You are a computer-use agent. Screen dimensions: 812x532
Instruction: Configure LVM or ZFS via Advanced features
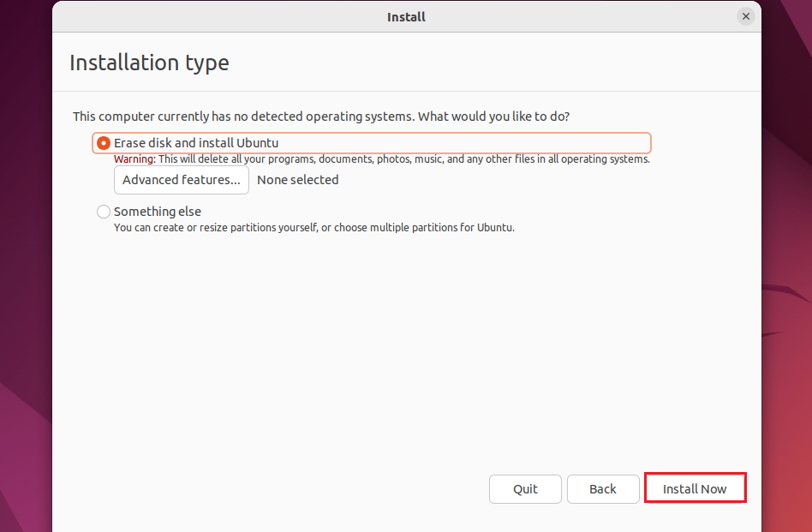click(x=181, y=180)
